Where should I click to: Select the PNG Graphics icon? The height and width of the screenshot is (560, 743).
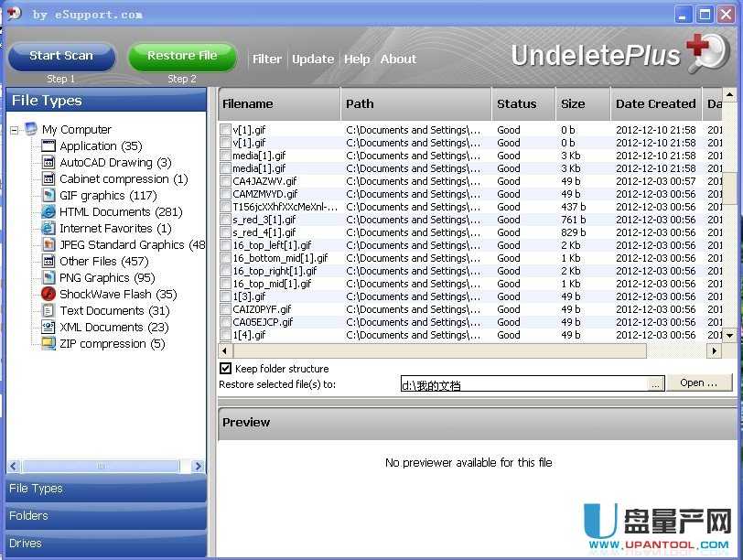pos(48,277)
